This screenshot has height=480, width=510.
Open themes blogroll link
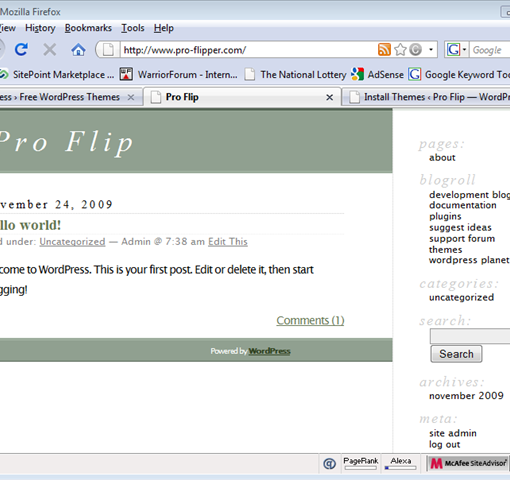(x=445, y=250)
